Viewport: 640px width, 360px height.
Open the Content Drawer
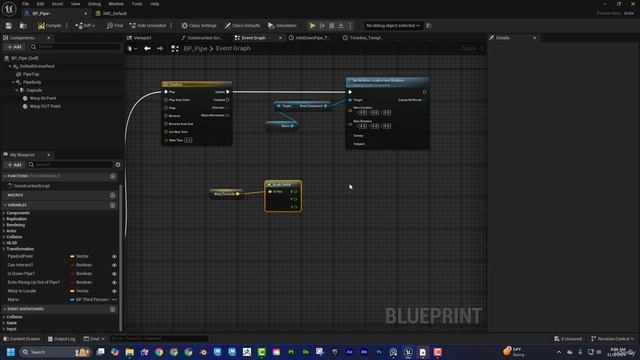(22, 339)
